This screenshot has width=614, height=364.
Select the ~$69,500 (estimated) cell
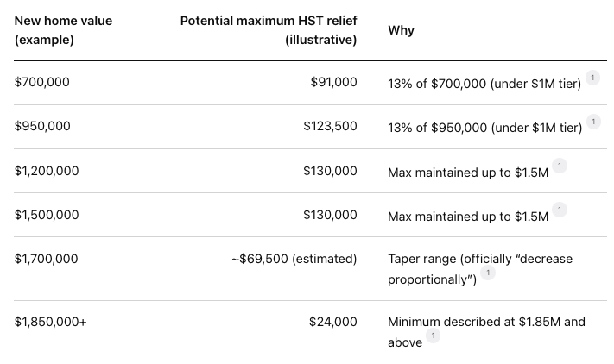(294, 259)
